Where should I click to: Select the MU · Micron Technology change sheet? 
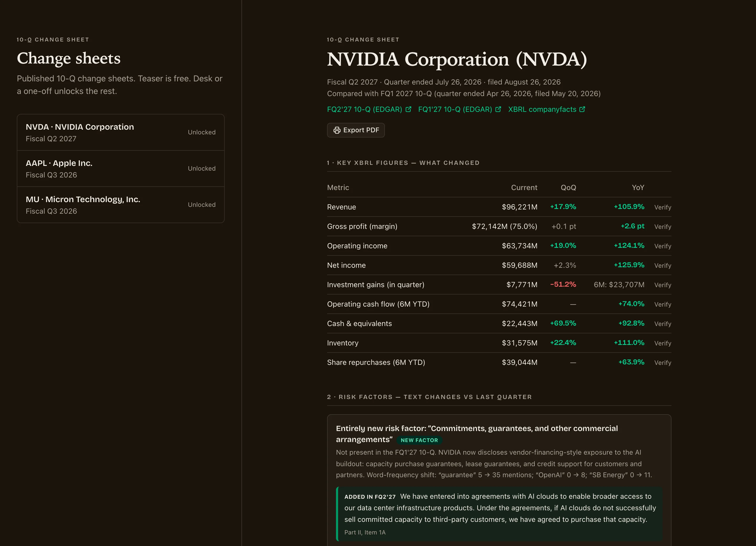pos(121,205)
